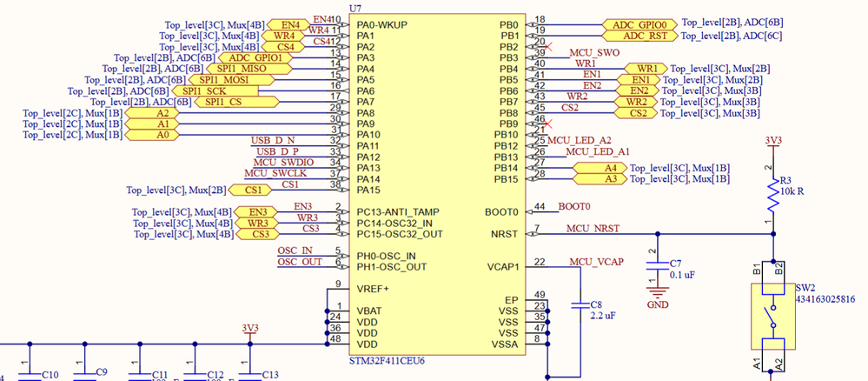
Task: Select the A2 address port
Action: pos(152,113)
